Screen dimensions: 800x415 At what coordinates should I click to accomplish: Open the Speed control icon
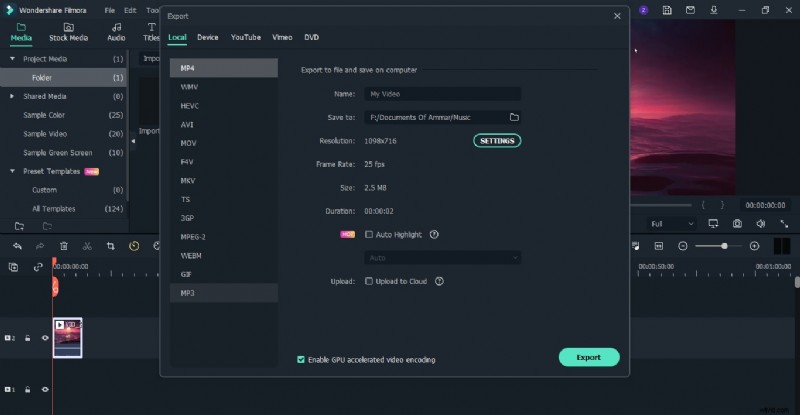coord(134,246)
